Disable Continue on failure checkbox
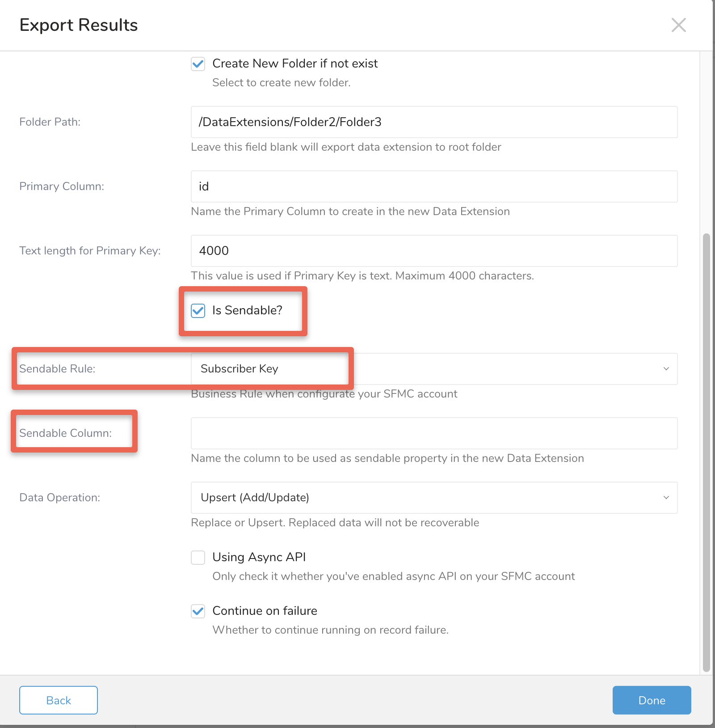Screen dimensions: 715x728 [x=198, y=611]
